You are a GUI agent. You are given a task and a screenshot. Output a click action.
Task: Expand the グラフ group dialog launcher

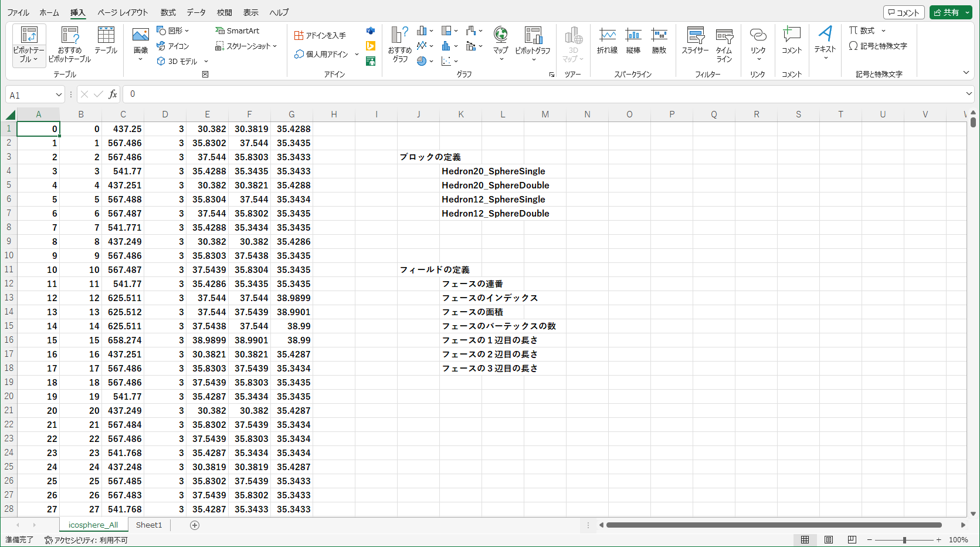tap(552, 75)
